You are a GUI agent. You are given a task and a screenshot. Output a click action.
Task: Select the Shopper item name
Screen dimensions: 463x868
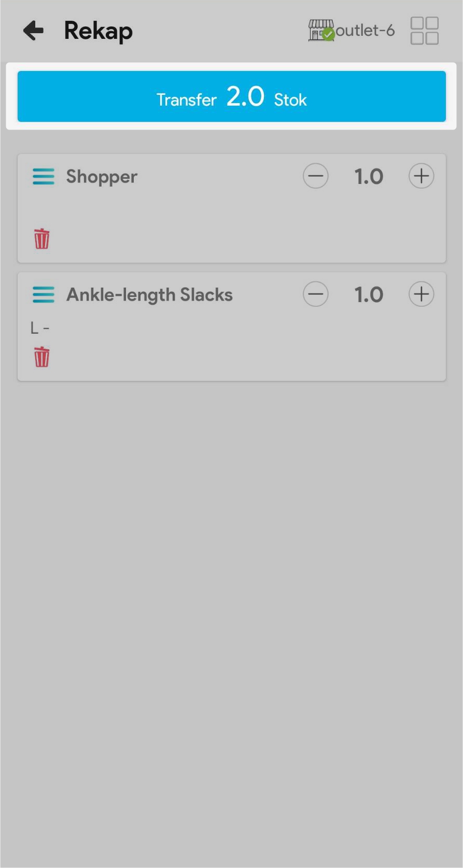[x=102, y=177]
